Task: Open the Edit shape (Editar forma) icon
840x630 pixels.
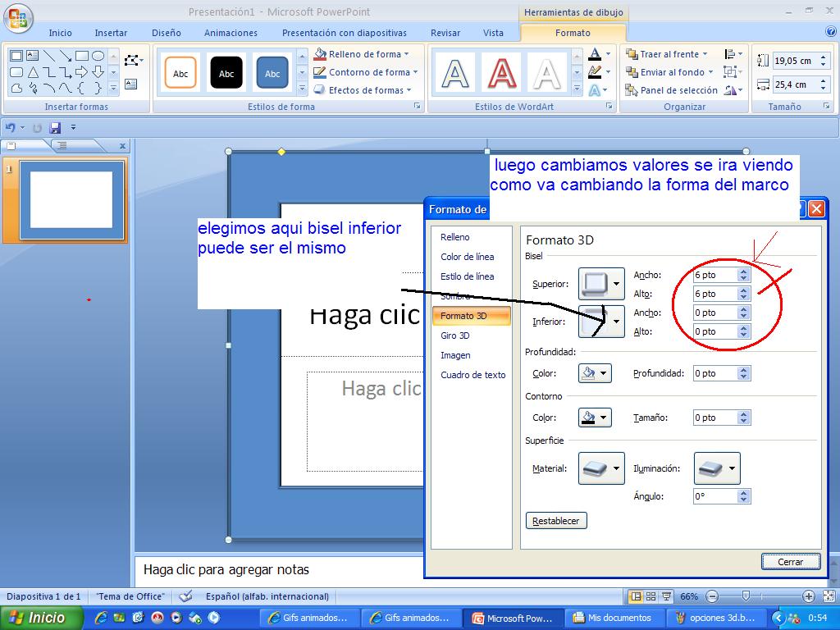Action: [133, 60]
